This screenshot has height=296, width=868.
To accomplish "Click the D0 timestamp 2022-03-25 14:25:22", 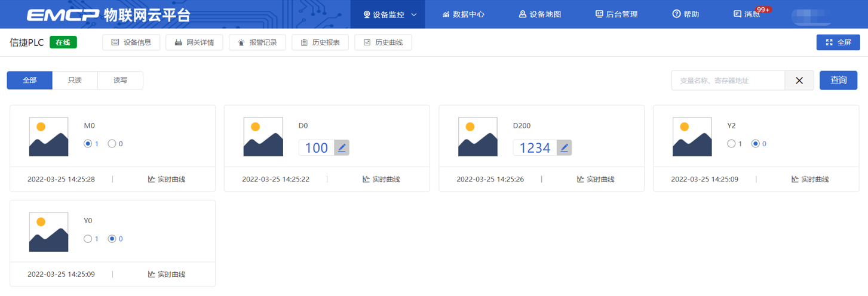I will 275,179.
